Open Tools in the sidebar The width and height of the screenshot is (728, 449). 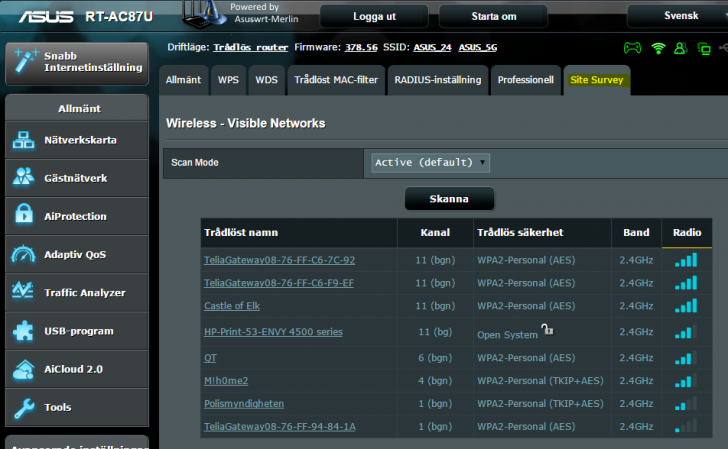pyautogui.click(x=77, y=407)
